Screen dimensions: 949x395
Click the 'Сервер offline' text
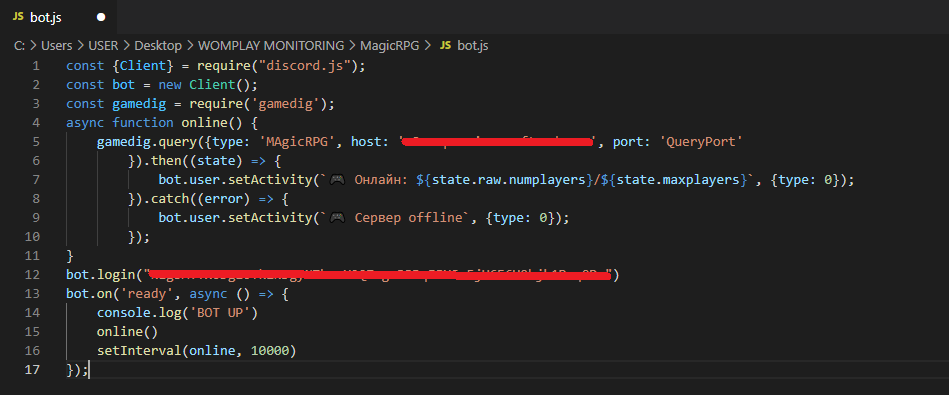coord(409,217)
